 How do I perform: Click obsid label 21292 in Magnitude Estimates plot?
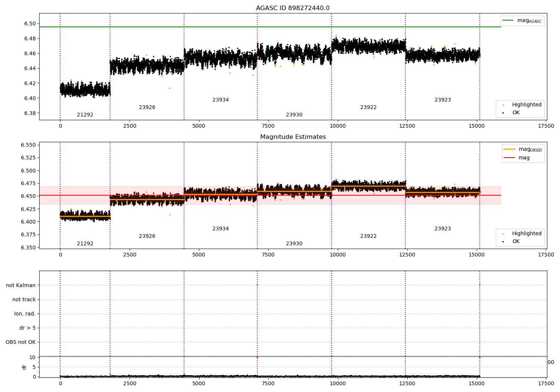click(x=85, y=244)
